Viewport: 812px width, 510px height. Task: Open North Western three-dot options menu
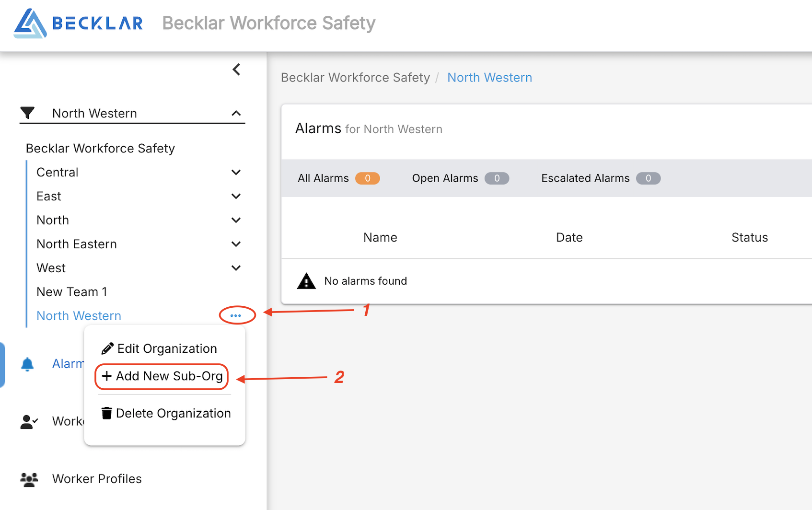pyautogui.click(x=236, y=315)
